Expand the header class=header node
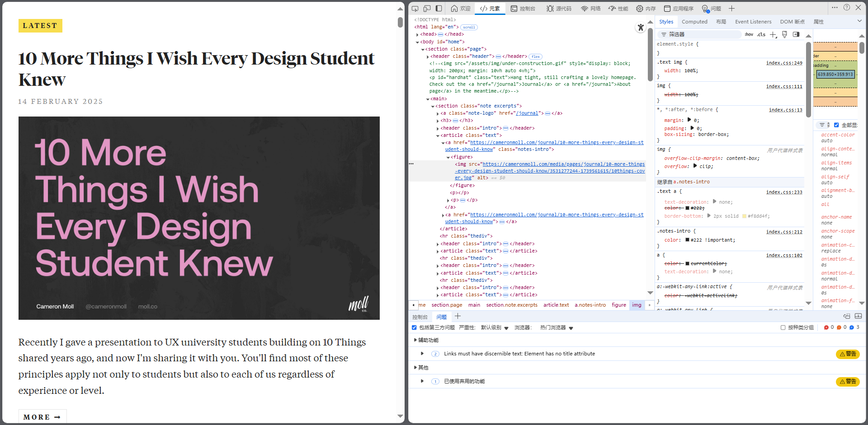Viewport: 868px width, 425px height. coord(428,56)
